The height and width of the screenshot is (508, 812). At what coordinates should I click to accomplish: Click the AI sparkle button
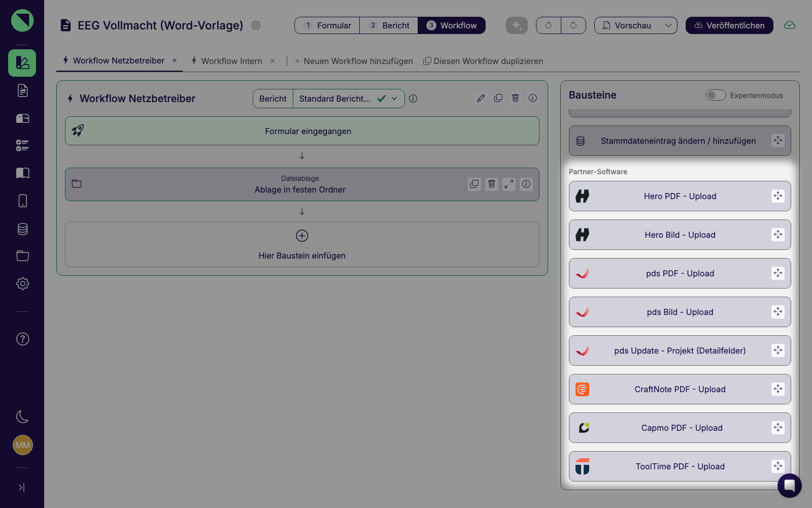click(x=517, y=25)
